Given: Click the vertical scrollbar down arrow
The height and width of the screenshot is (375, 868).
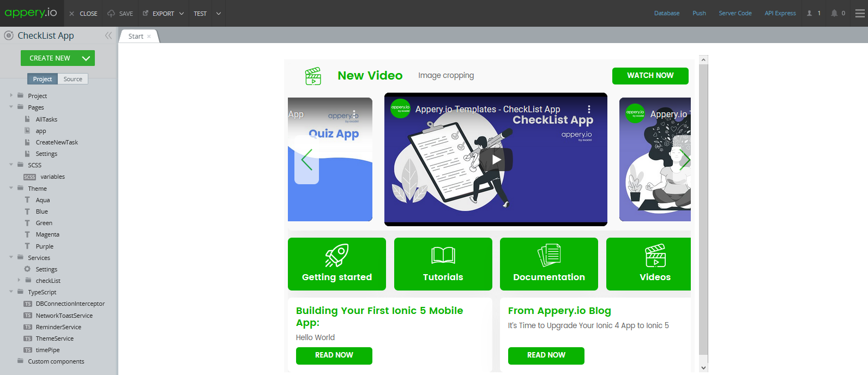Looking at the screenshot, I should (x=703, y=368).
